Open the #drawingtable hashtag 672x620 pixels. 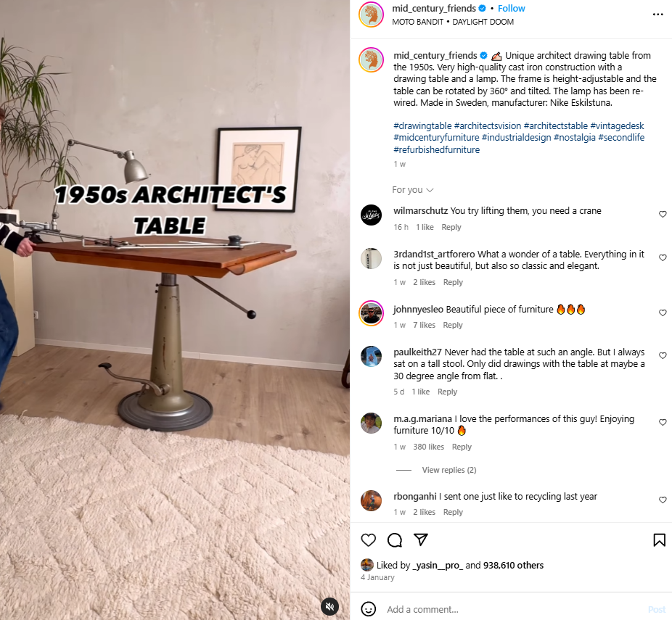pos(422,126)
